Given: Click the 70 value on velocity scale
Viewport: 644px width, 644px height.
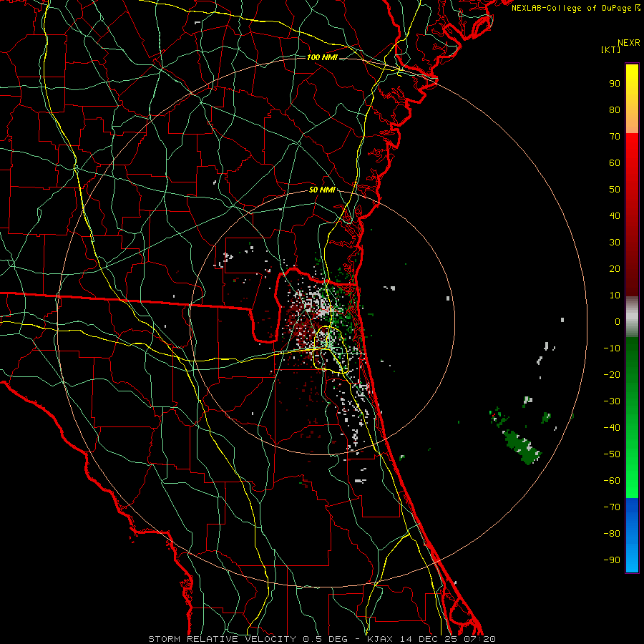Looking at the screenshot, I should 615,137.
